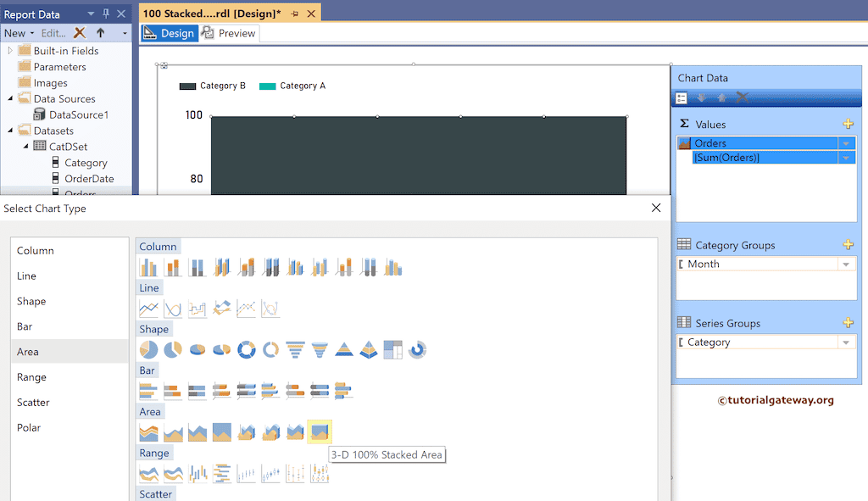
Task: Collapse the Datasets node
Action: 10,131
